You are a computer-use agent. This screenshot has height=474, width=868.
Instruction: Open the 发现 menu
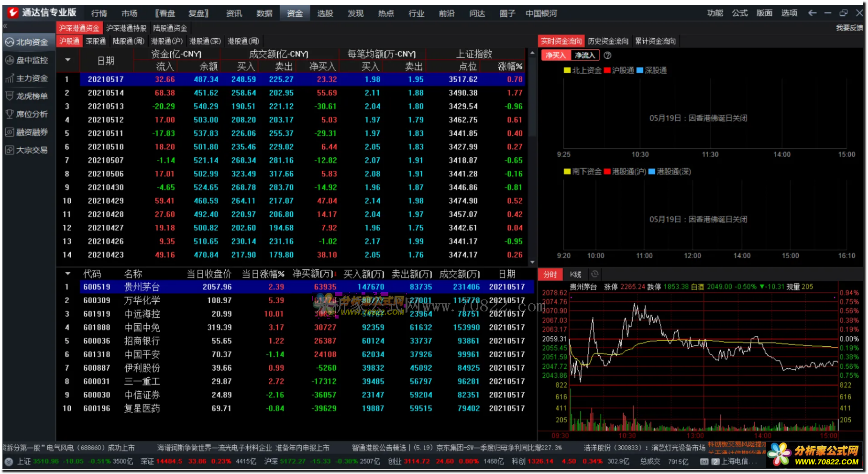tap(355, 13)
